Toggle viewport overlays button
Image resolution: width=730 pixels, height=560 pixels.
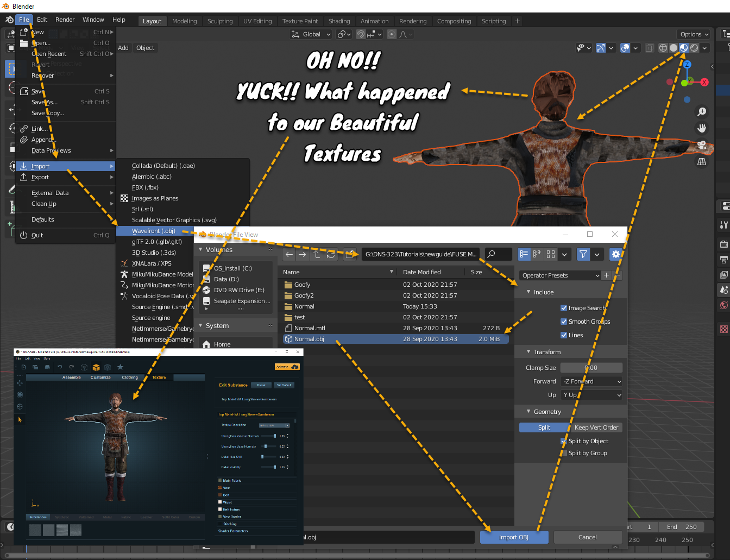pos(625,48)
